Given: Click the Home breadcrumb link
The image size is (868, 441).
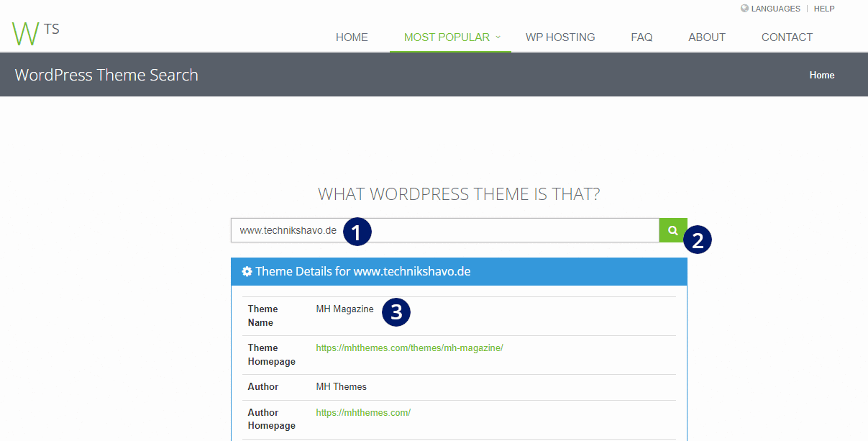Looking at the screenshot, I should click(822, 75).
